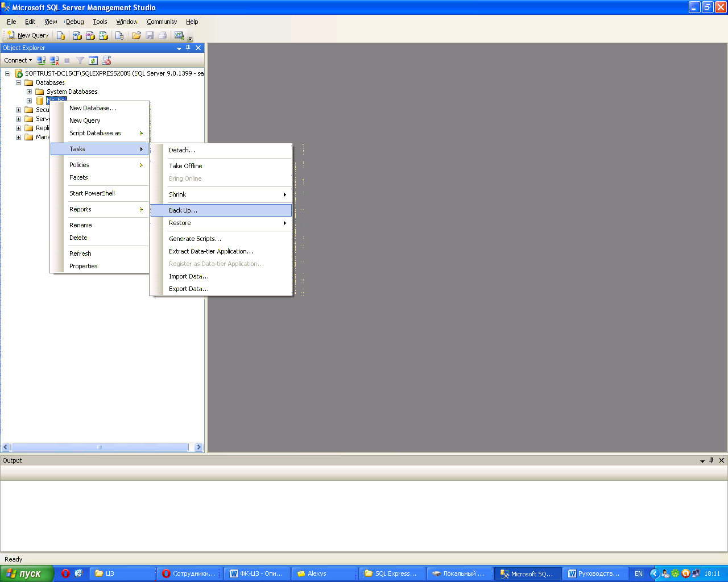This screenshot has height=582, width=728.
Task: Click the Database Engine Query icon
Action: 61,35
